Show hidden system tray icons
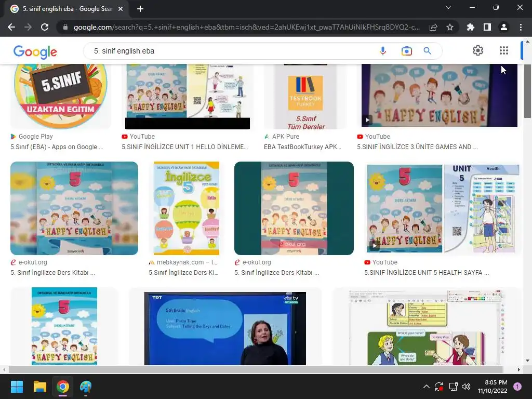The image size is (532, 399). point(427,387)
